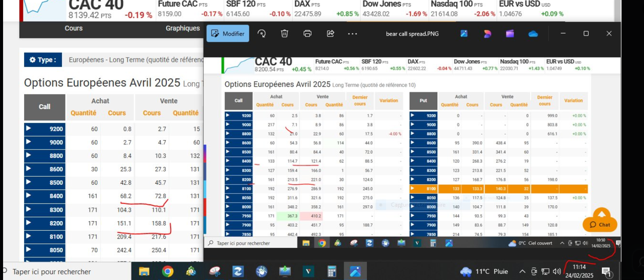Viewport: 644px width, 280px height.
Task: Open the weather widget 11°C Pluie
Action: (484, 272)
